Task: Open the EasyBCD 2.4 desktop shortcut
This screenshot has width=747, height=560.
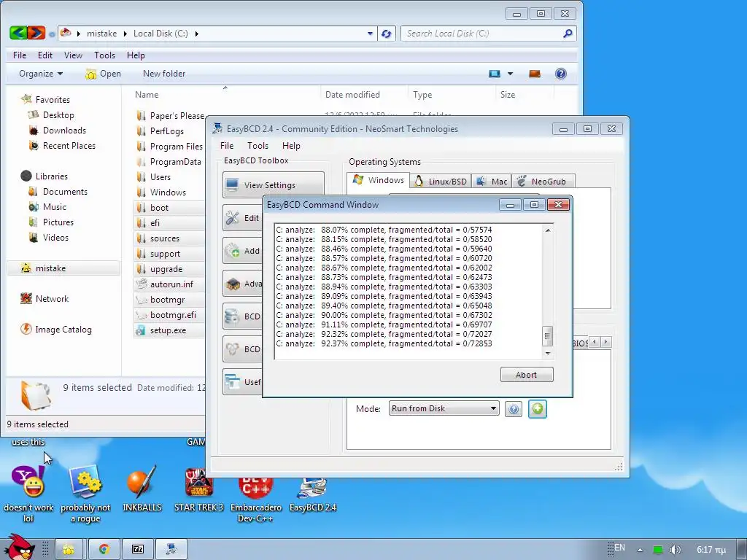Action: pos(312,494)
